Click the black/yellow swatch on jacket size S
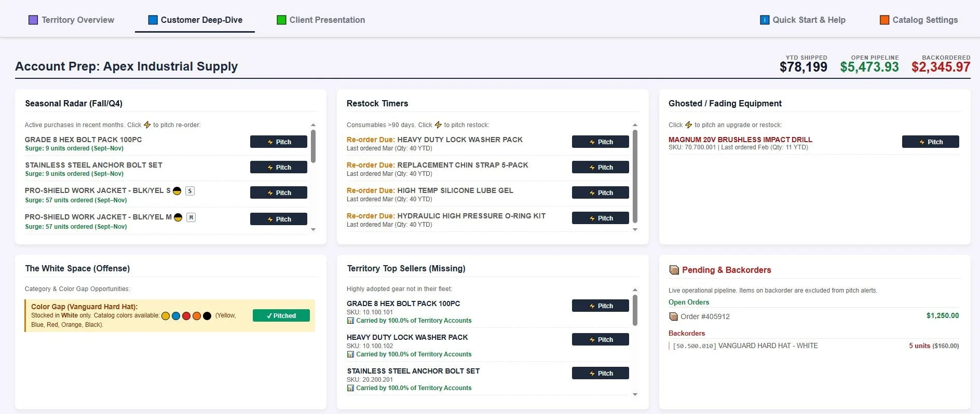Image resolution: width=980 pixels, height=414 pixels. click(x=177, y=191)
